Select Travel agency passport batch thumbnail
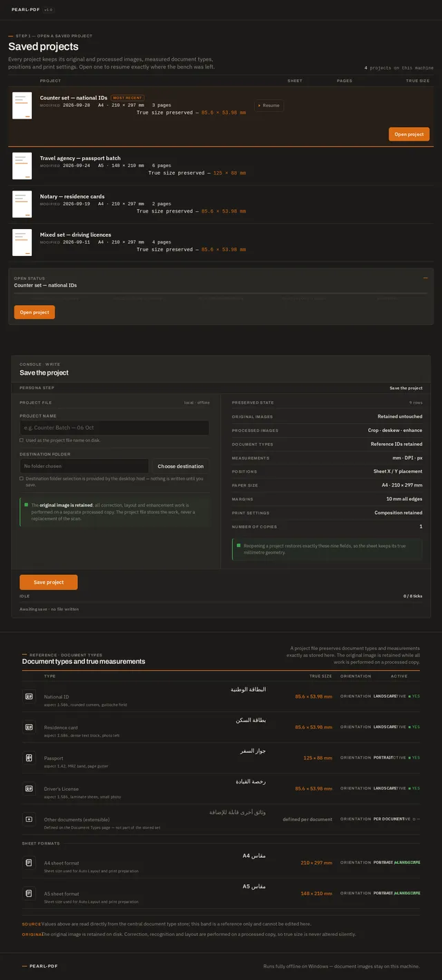The width and height of the screenshot is (442, 980). (x=22, y=166)
